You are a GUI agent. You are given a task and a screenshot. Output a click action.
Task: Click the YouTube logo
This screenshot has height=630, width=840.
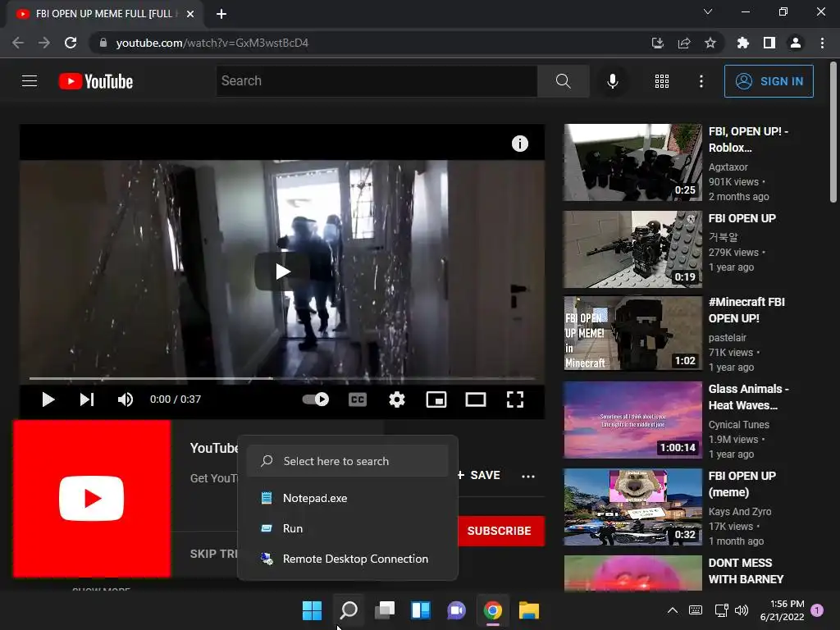pyautogui.click(x=96, y=81)
